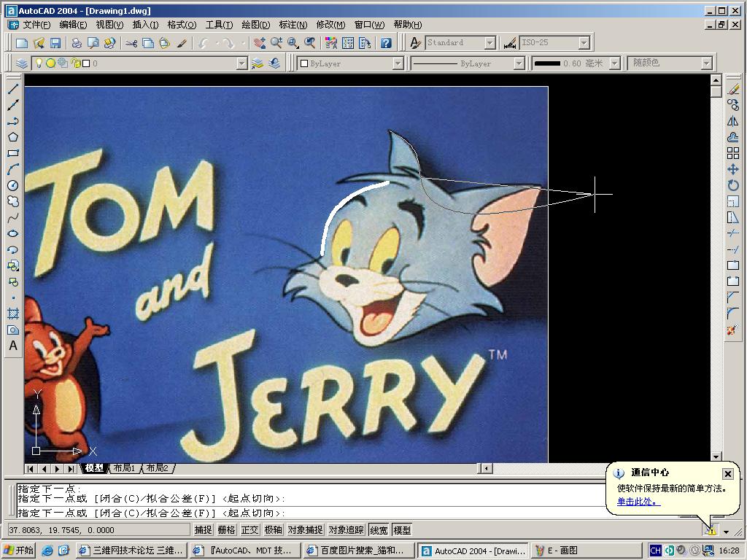Viewport: 747px width, 560px height.
Task: Switch to the 布局2 layout tab
Action: tap(158, 468)
